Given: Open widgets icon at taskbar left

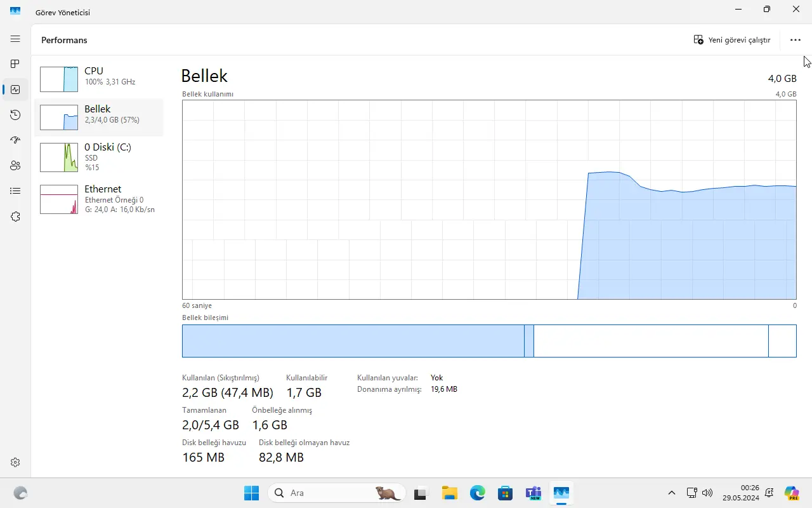Looking at the screenshot, I should point(20,493).
